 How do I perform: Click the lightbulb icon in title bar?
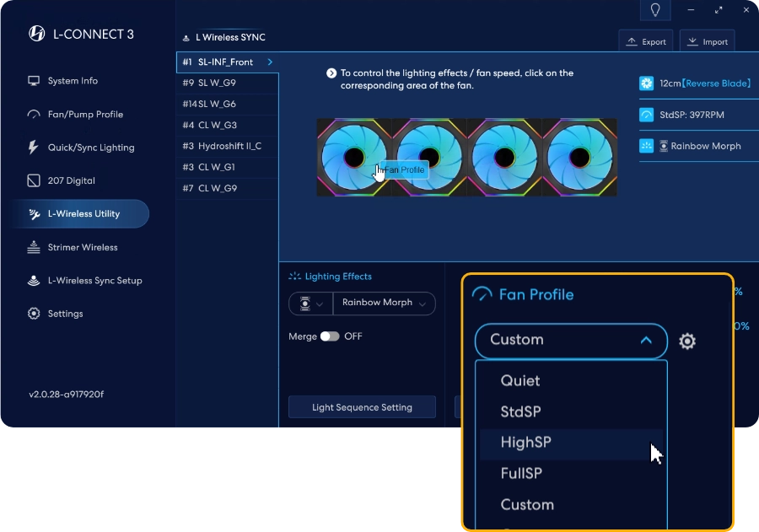click(x=654, y=10)
